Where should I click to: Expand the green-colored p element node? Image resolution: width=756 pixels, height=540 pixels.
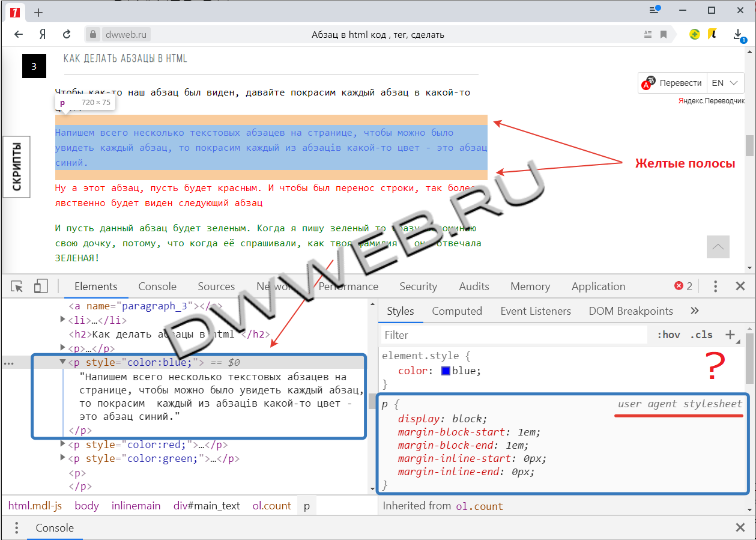tap(62, 458)
